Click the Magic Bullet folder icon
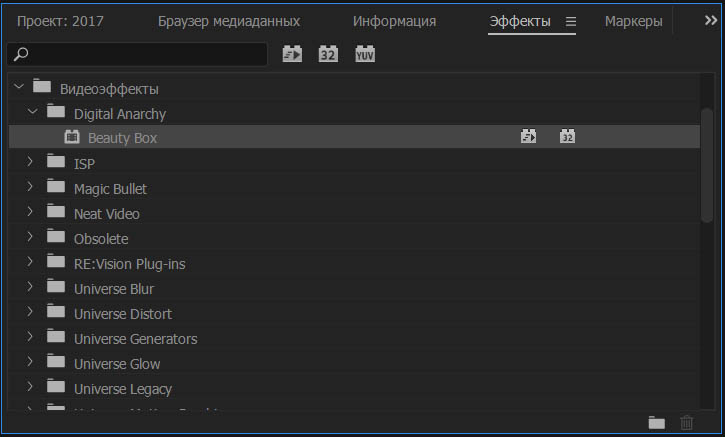The image size is (725, 437). [56, 186]
